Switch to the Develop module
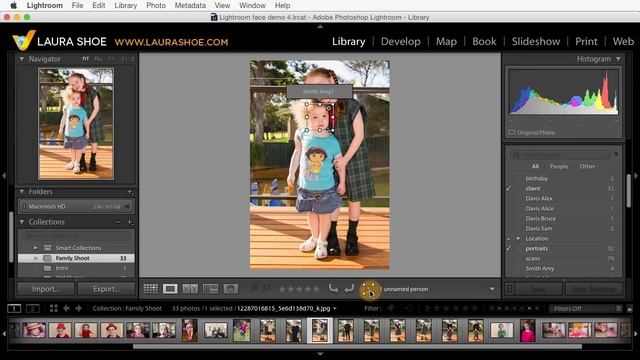 coord(400,41)
